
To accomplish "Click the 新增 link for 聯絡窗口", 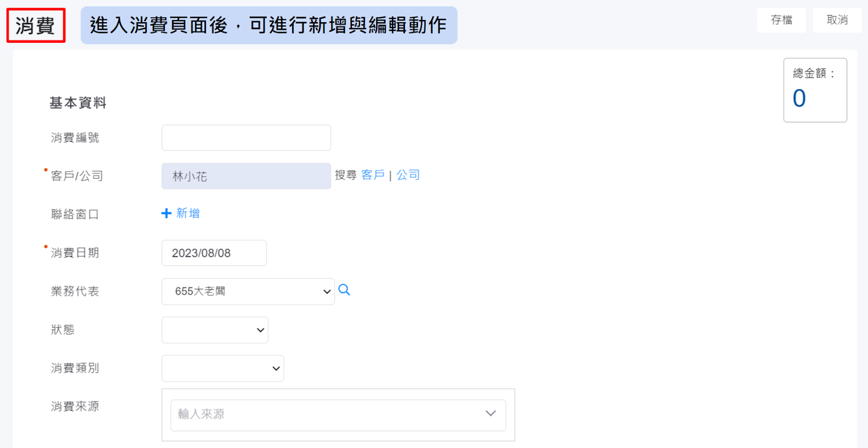I will click(188, 213).
